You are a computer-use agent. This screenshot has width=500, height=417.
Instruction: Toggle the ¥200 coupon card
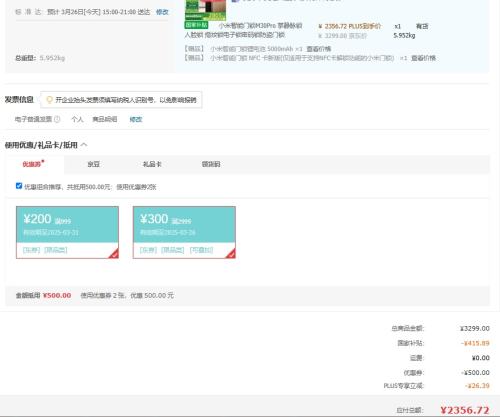coord(67,232)
